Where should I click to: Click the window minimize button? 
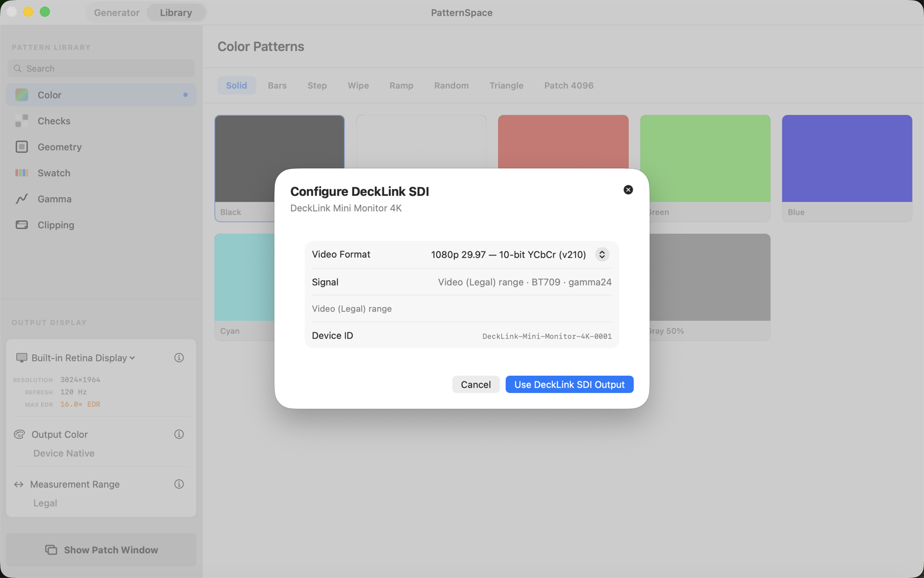coord(28,12)
